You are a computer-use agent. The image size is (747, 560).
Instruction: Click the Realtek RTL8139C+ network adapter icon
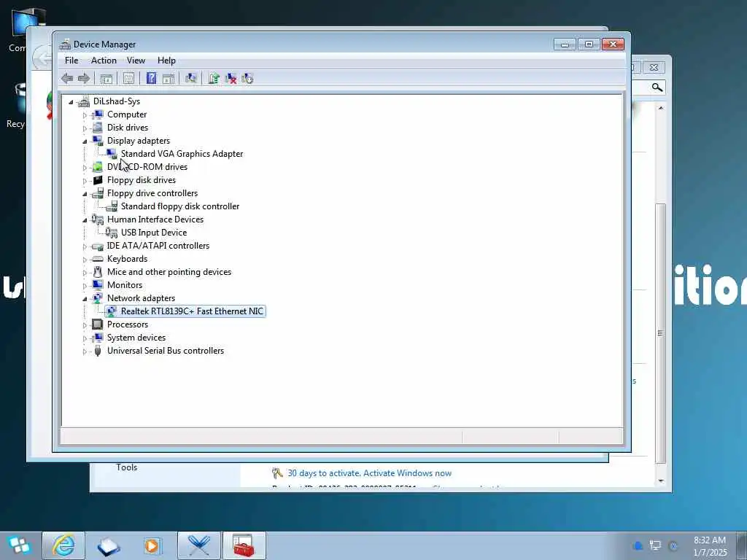click(112, 311)
